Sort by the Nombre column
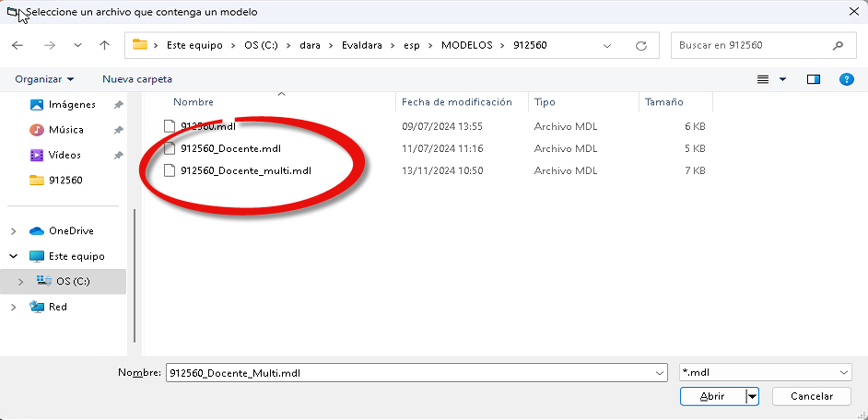868x420 pixels. coord(194,102)
